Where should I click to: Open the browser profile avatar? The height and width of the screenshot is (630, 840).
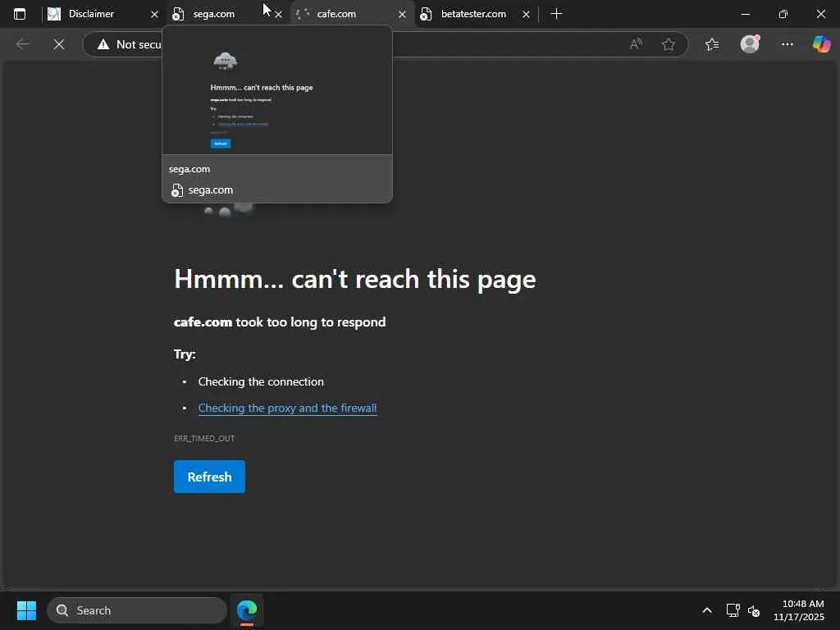(x=750, y=44)
